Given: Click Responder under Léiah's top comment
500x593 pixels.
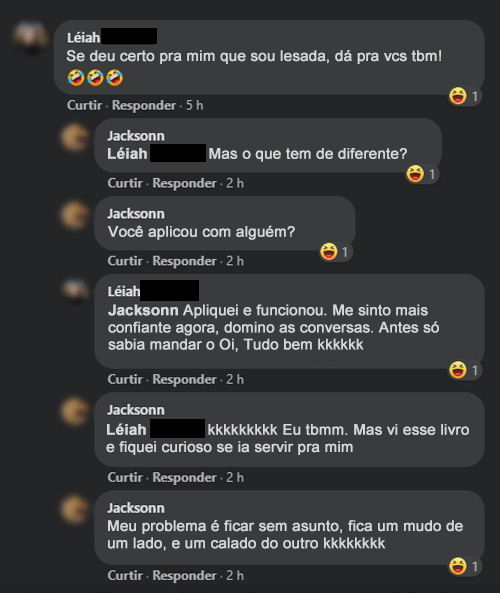Looking at the screenshot, I should [144, 105].
